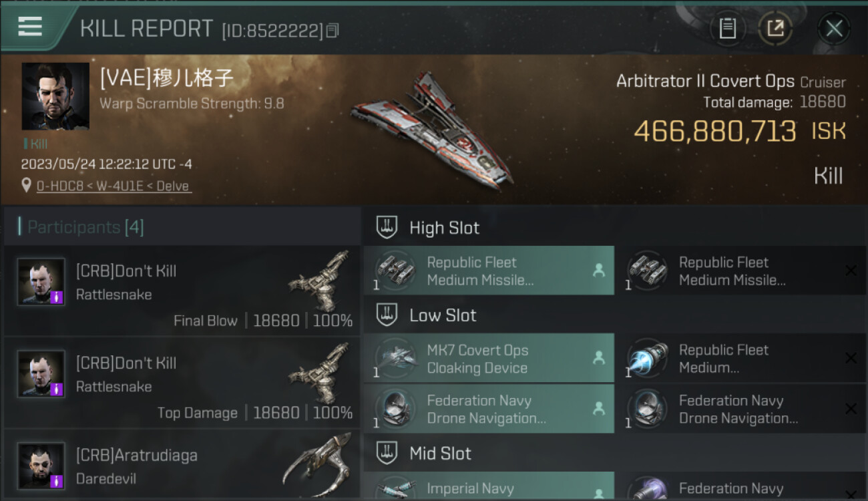Open the O-HDC8 Delve location link
Viewport: 868px width, 501px height.
113,186
